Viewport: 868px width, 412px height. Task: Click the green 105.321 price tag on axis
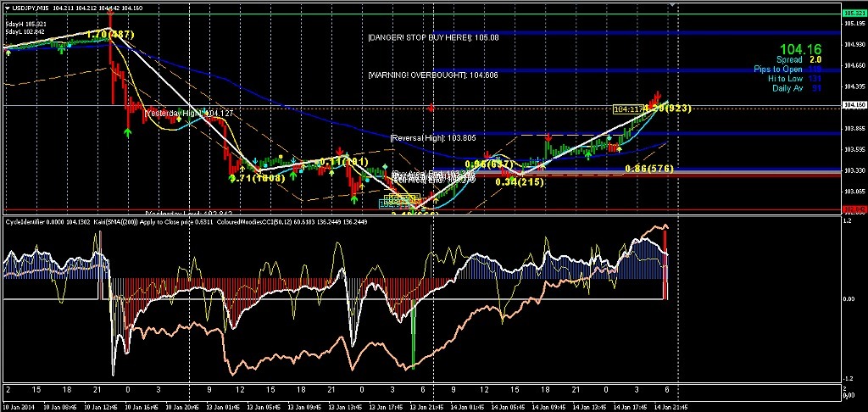[x=853, y=13]
